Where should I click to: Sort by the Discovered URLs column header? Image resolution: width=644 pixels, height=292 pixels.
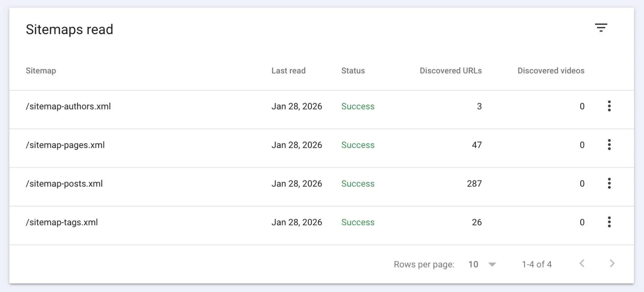point(450,71)
